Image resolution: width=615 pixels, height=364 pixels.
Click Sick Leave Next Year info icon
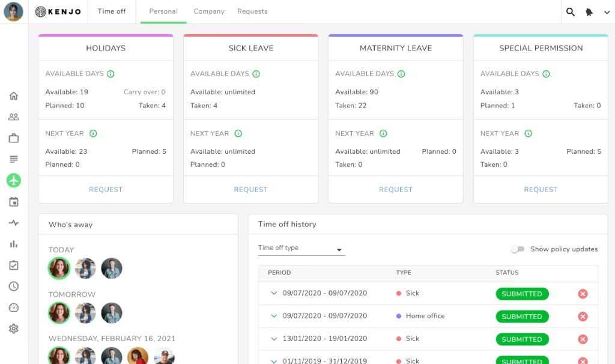(238, 133)
